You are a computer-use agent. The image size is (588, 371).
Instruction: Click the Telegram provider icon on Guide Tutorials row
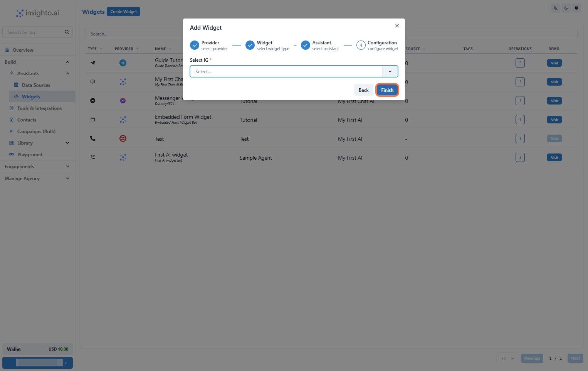point(123,62)
